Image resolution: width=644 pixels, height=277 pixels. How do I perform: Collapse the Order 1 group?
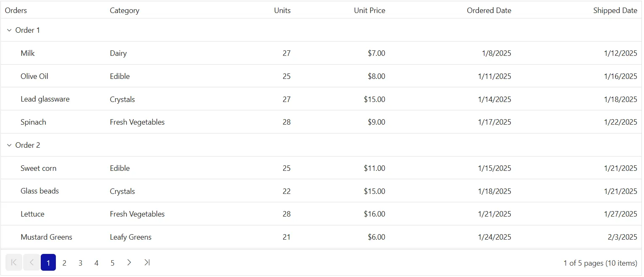click(9, 30)
